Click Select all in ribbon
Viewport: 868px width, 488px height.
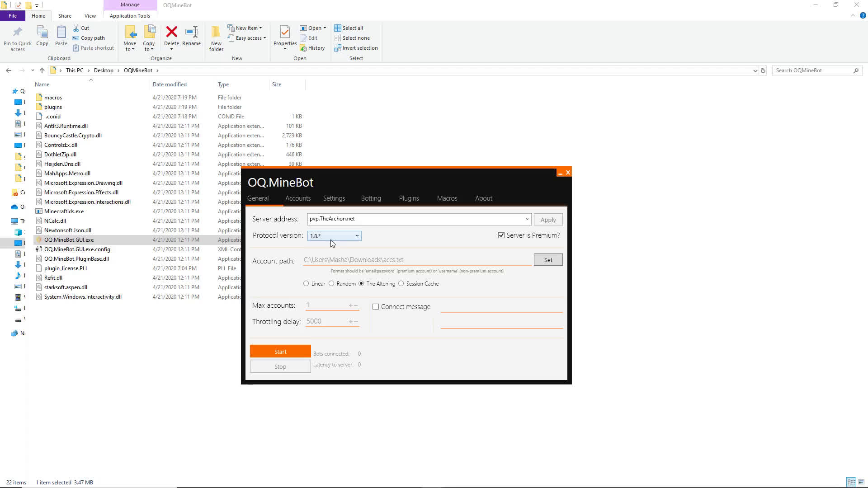(x=349, y=28)
